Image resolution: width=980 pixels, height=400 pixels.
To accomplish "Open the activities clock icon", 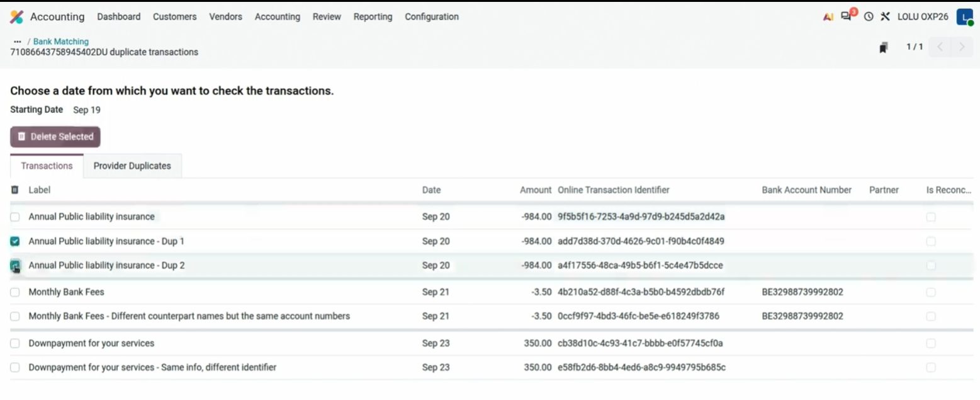I will click(869, 17).
